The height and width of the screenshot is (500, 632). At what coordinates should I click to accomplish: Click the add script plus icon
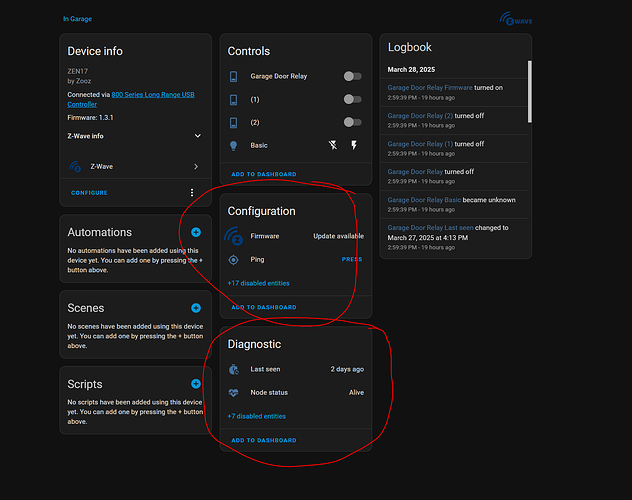(196, 383)
